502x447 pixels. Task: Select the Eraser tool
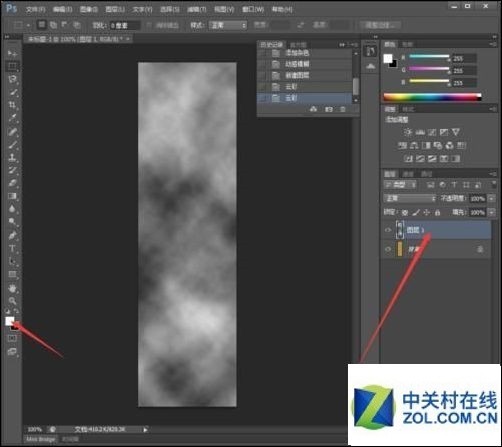pyautogui.click(x=12, y=183)
